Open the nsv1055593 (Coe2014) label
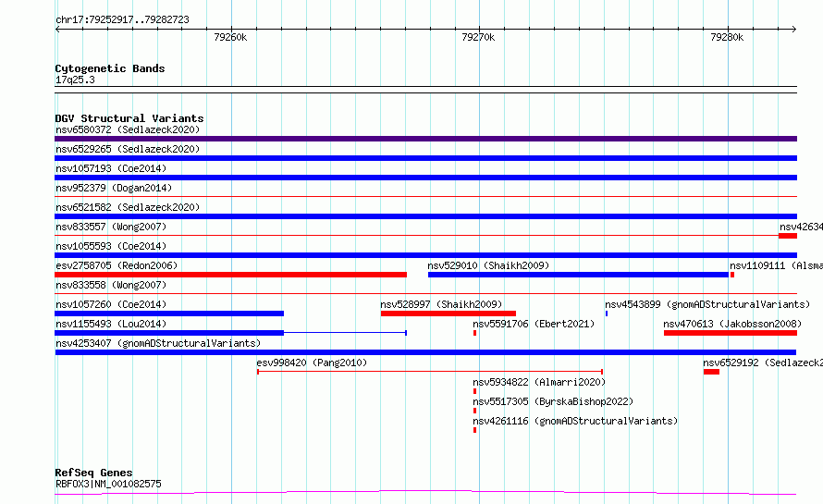 [111, 246]
